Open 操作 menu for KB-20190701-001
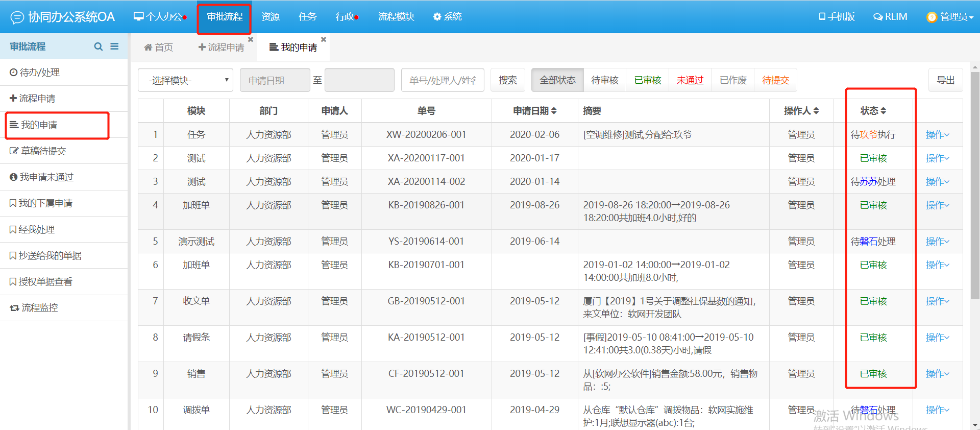 [938, 265]
